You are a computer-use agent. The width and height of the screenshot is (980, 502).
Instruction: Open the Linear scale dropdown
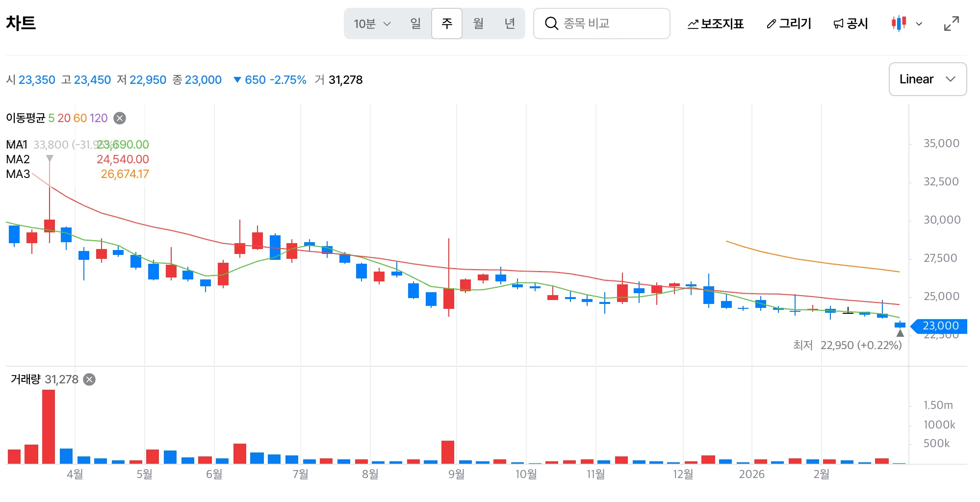(x=928, y=79)
